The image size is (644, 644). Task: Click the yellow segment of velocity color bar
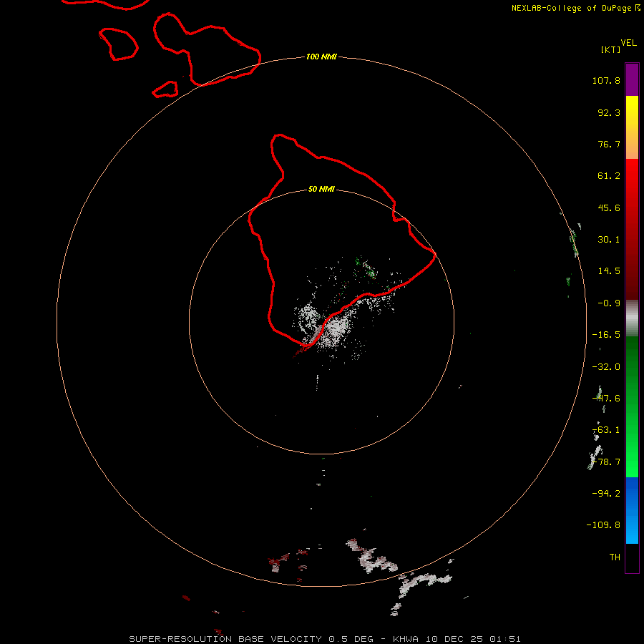pos(632,127)
